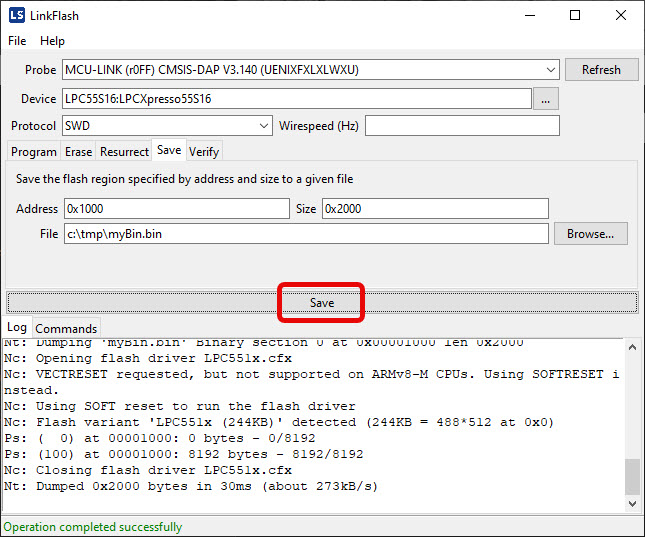Click the File path field
Image resolution: width=645 pixels, height=537 pixels.
point(306,234)
